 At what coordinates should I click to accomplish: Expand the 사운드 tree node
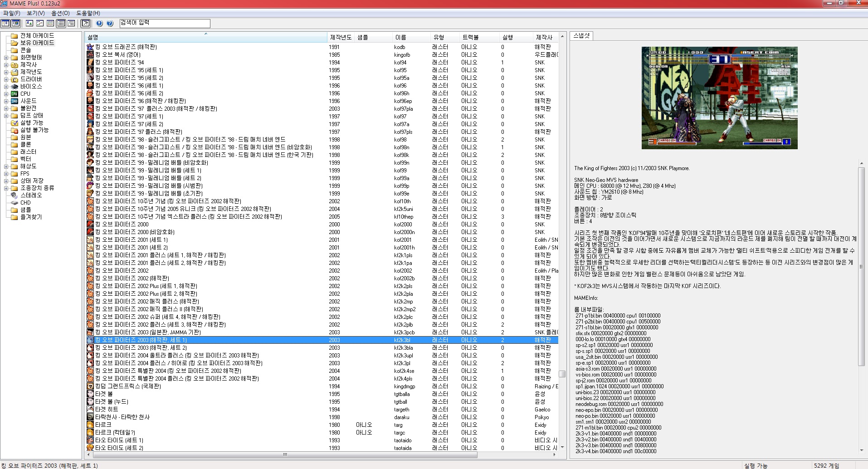(6, 101)
